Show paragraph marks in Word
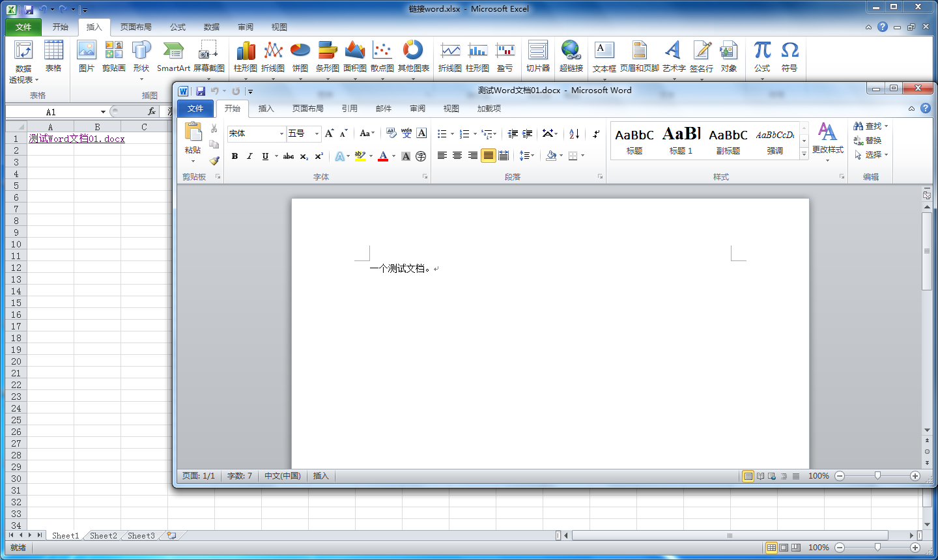This screenshot has width=938, height=560. pos(596,133)
